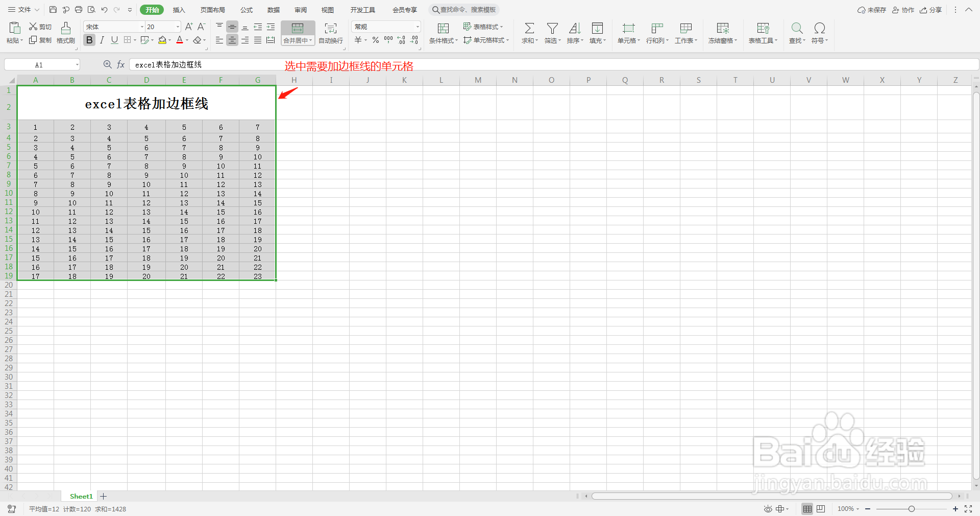This screenshot has height=516, width=980.
Task: Click the increase decimal places icon
Action: (x=401, y=40)
